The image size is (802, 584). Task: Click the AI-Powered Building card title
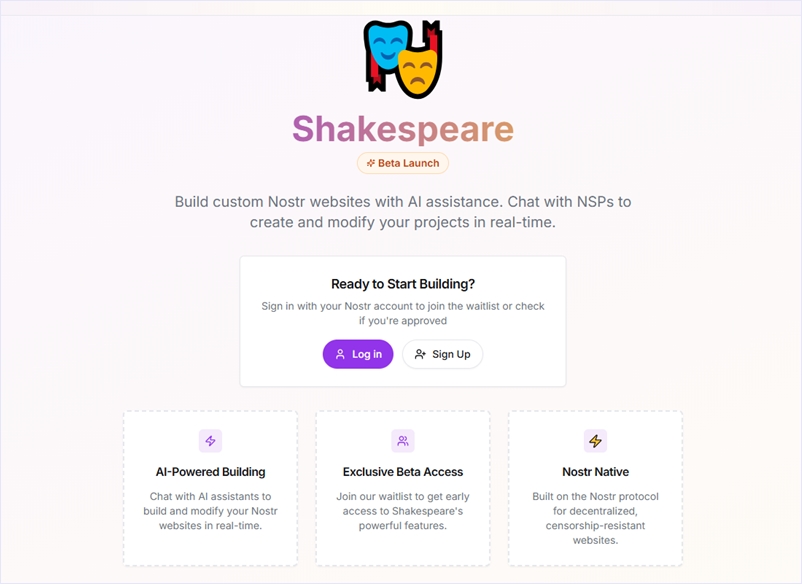coord(210,472)
